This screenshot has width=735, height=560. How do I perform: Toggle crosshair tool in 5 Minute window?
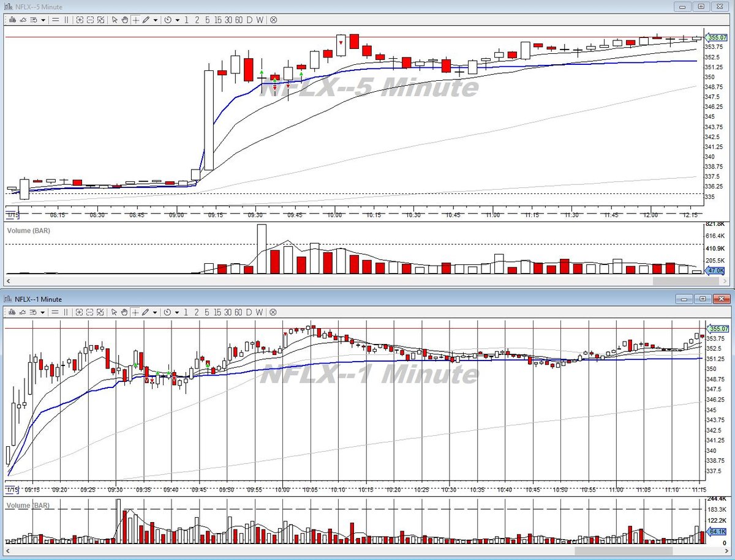[135, 20]
